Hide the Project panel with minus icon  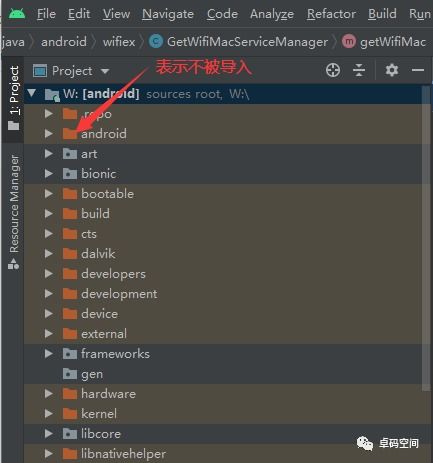[418, 70]
